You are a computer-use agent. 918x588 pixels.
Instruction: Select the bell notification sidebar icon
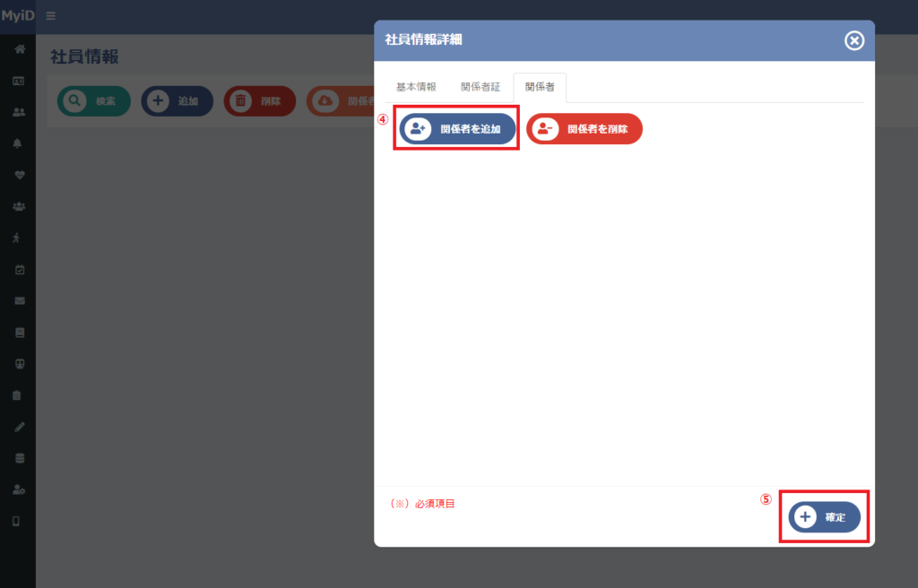click(x=18, y=143)
